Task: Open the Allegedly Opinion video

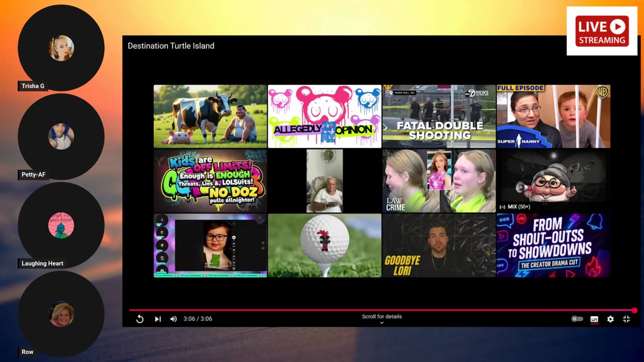Action: point(325,116)
